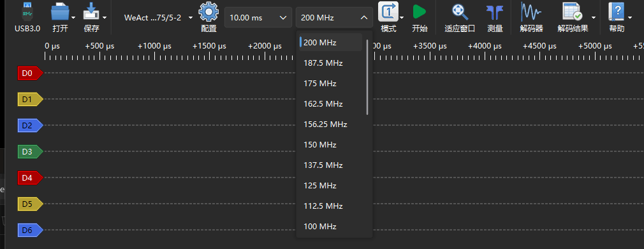The height and width of the screenshot is (249, 644).
Task: Click the 模式 capture mode icon
Action: pyautogui.click(x=388, y=11)
